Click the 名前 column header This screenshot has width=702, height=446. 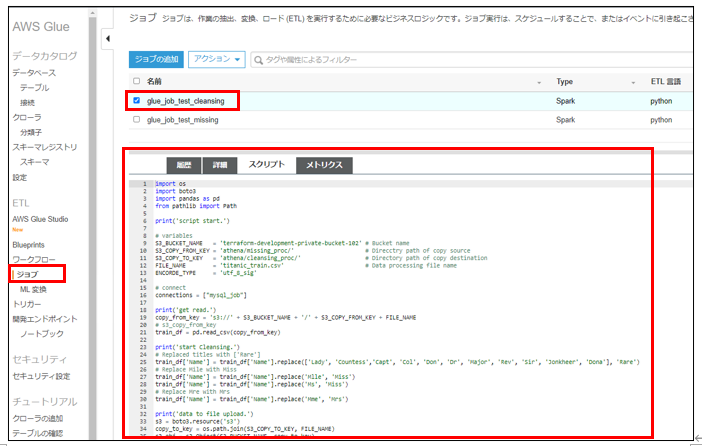154,81
